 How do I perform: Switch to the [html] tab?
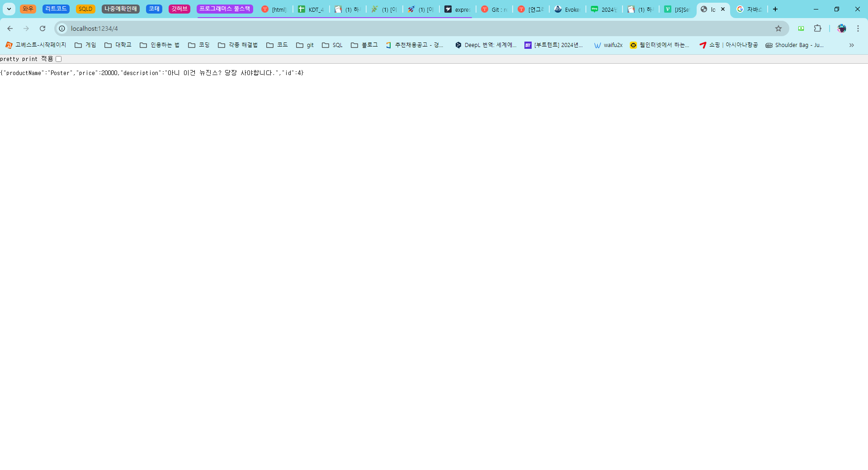pyautogui.click(x=274, y=9)
